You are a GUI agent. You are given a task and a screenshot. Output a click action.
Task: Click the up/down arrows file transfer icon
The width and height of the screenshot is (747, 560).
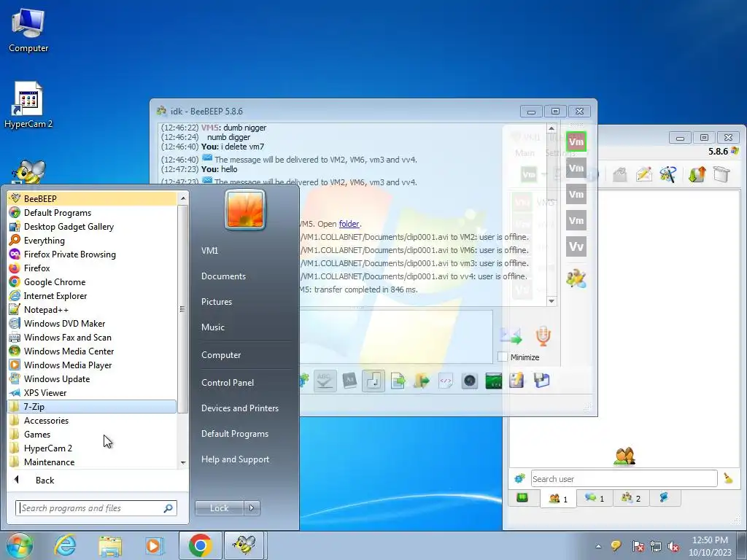[x=697, y=174]
